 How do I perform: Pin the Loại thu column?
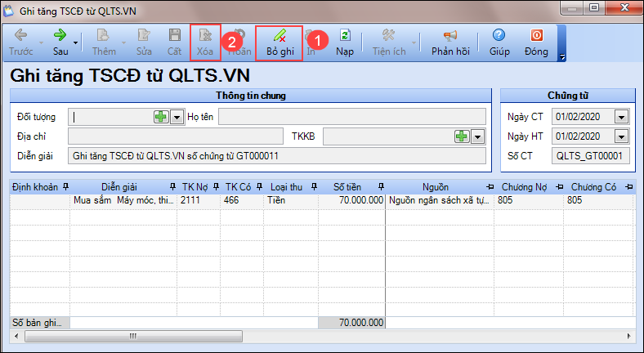point(314,187)
